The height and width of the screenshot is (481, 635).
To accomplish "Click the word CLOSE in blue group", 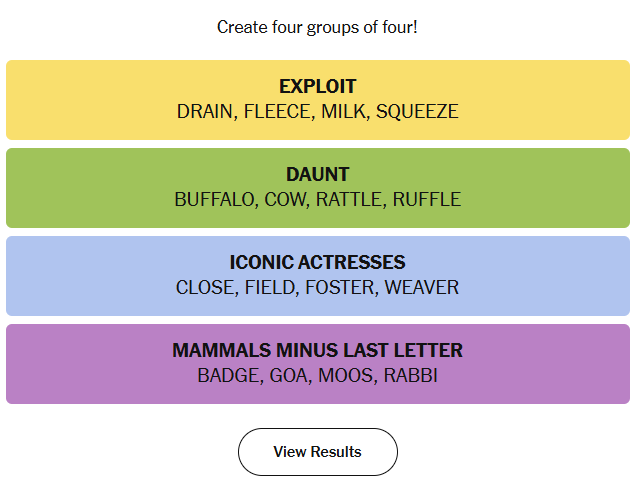I will (205, 288).
